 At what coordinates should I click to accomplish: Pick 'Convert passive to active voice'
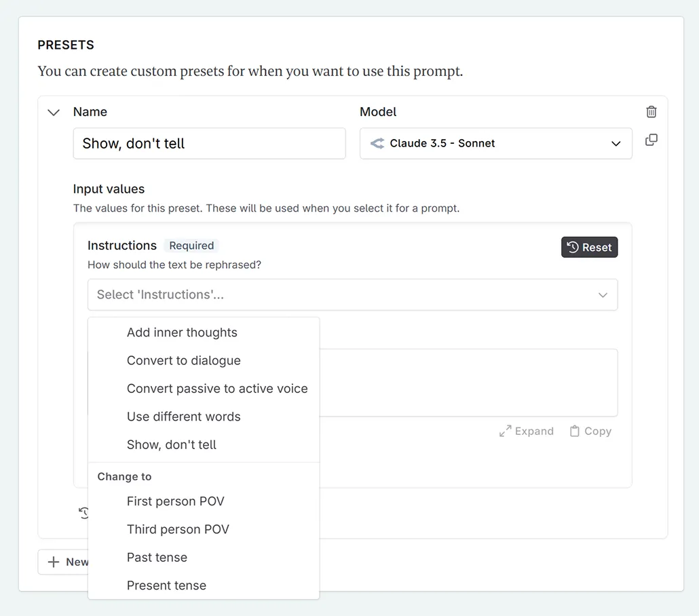(217, 389)
